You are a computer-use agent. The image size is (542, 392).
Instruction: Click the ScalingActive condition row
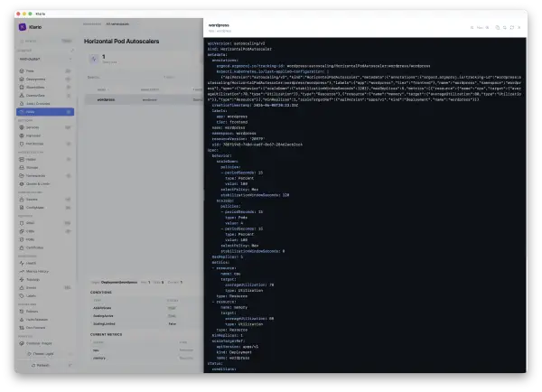145,316
